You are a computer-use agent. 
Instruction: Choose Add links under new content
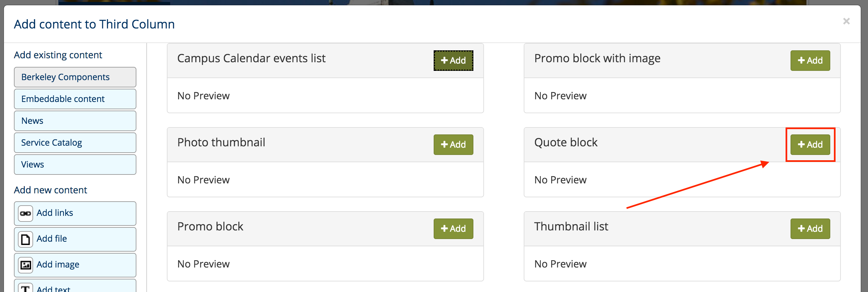point(75,214)
